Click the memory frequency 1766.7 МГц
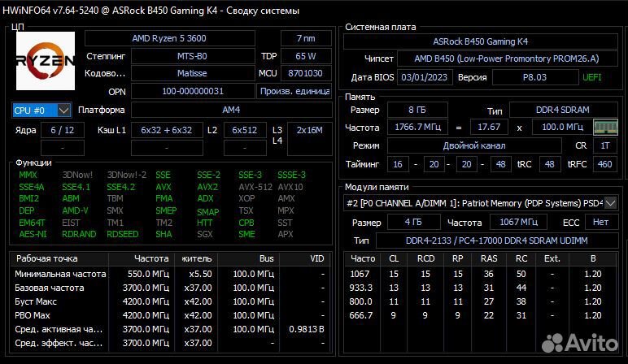The image size is (628, 364). (x=418, y=128)
